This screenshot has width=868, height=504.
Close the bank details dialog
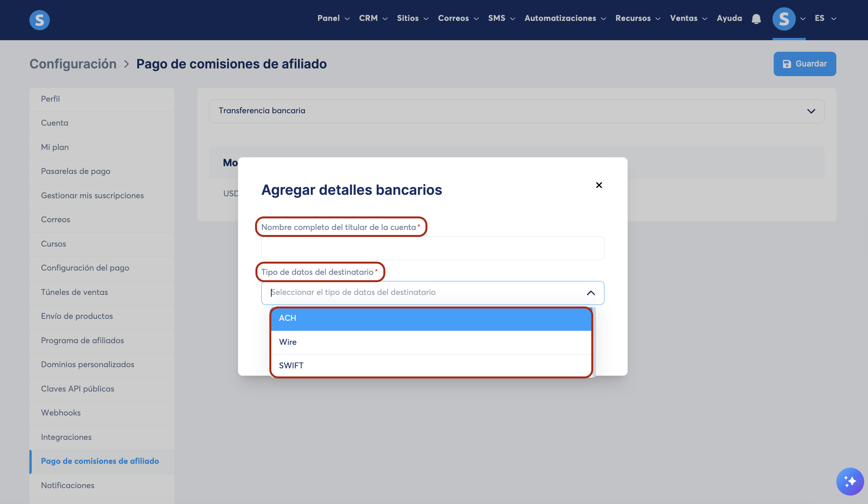click(x=599, y=185)
